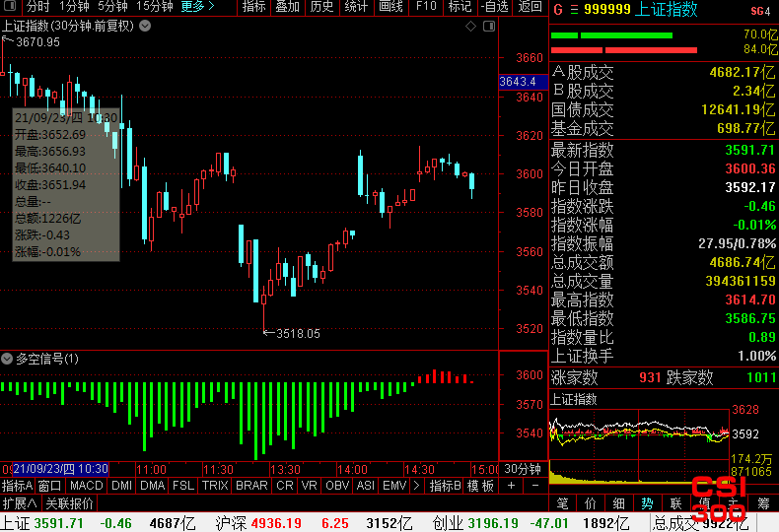Select the 价 price tab
The width and height of the screenshot is (779, 532).
pyautogui.click(x=591, y=503)
